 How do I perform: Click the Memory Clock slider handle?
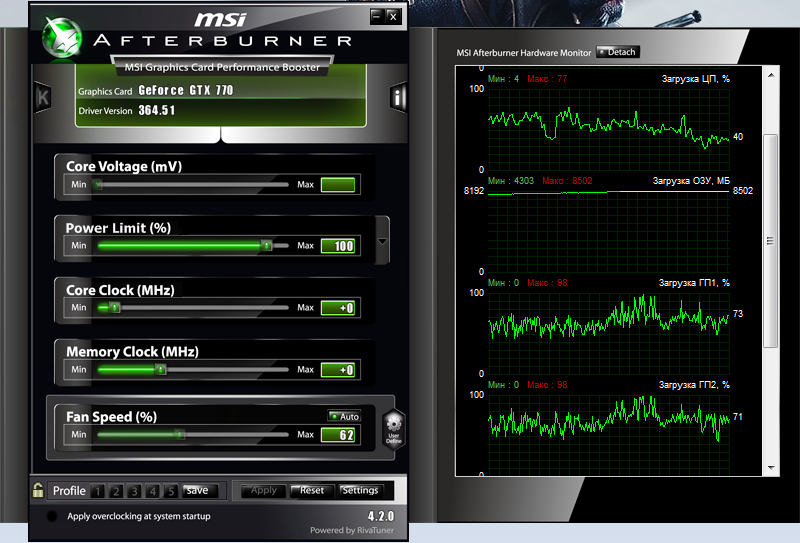pos(161,369)
